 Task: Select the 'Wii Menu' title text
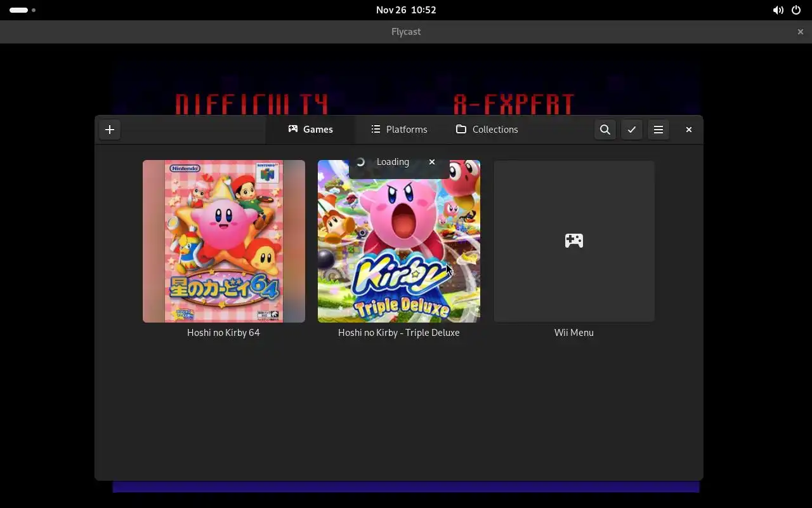[574, 333]
